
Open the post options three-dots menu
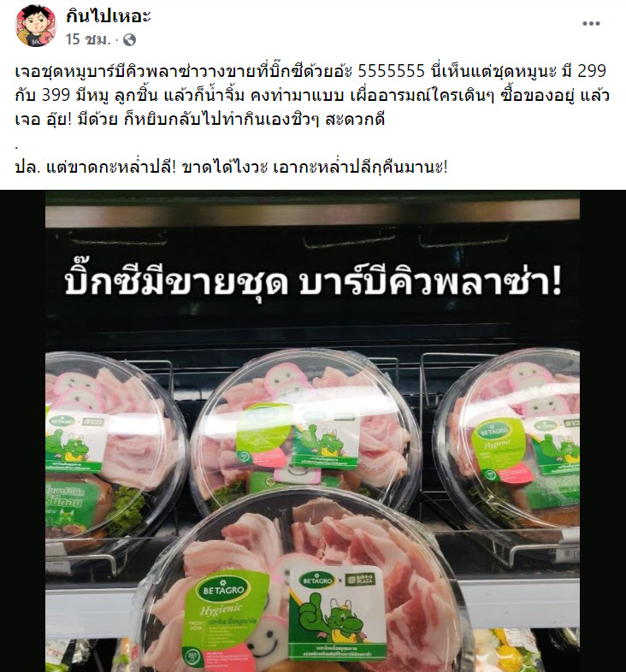click(x=591, y=24)
